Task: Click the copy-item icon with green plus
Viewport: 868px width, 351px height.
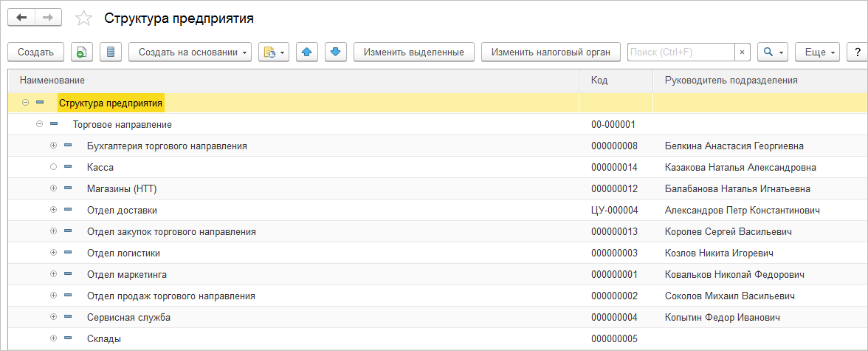Action: 81,52
